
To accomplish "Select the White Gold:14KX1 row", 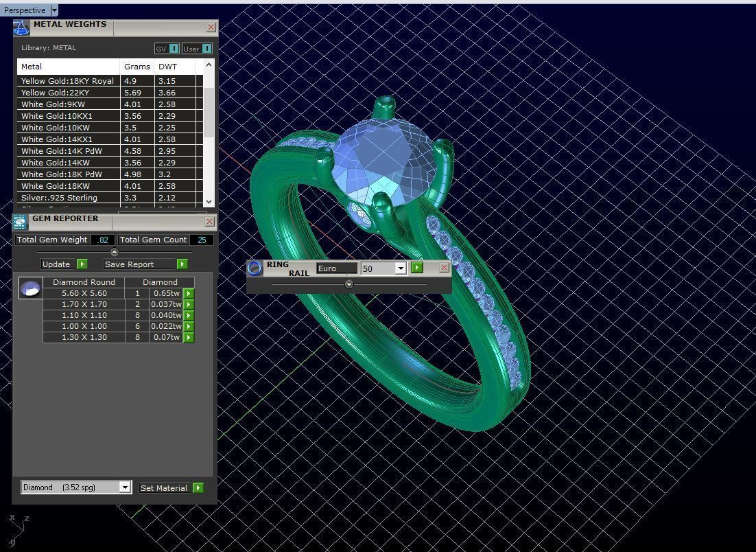I will click(x=110, y=139).
